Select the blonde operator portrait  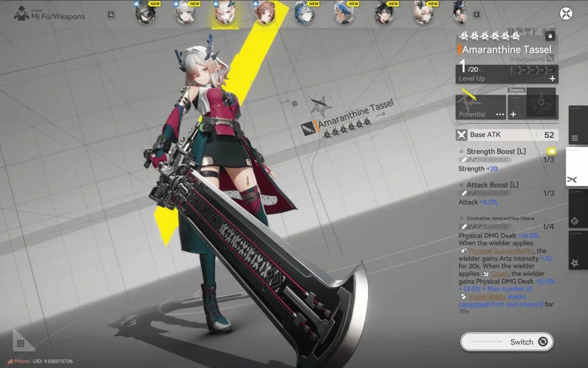click(424, 13)
